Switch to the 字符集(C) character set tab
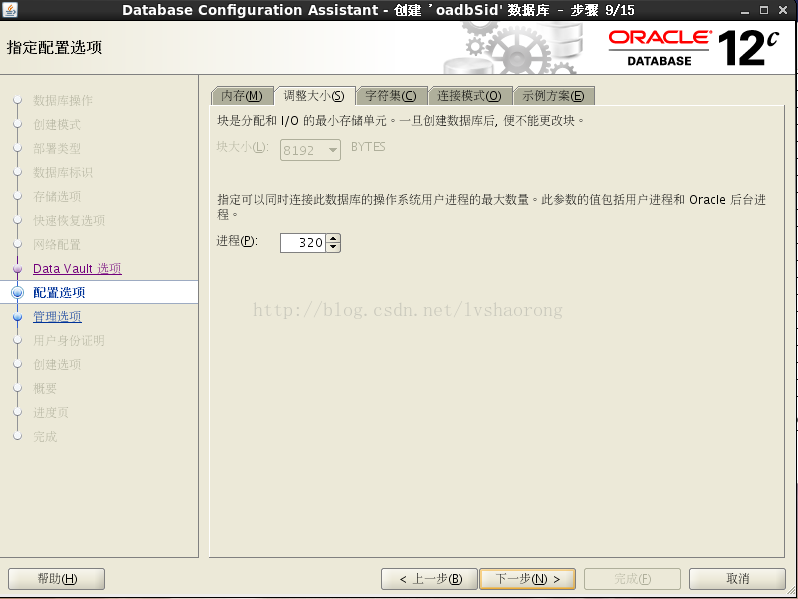Screen dimensions: 798x599 coord(390,96)
